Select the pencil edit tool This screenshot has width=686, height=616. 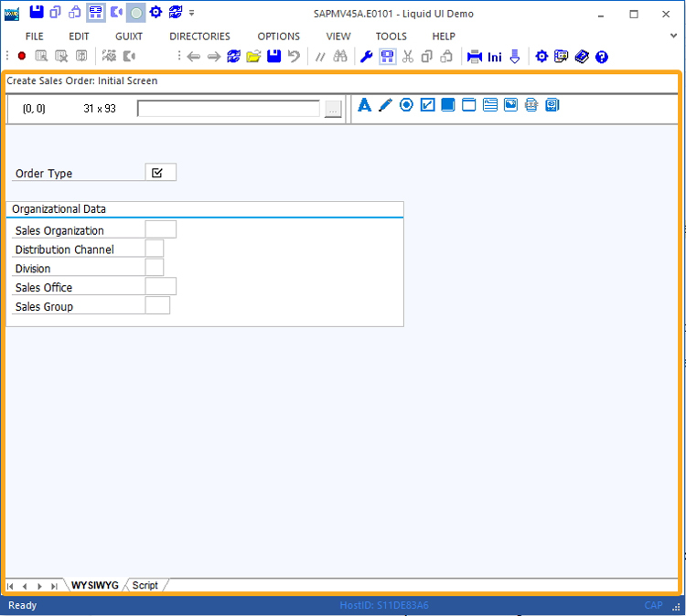385,105
